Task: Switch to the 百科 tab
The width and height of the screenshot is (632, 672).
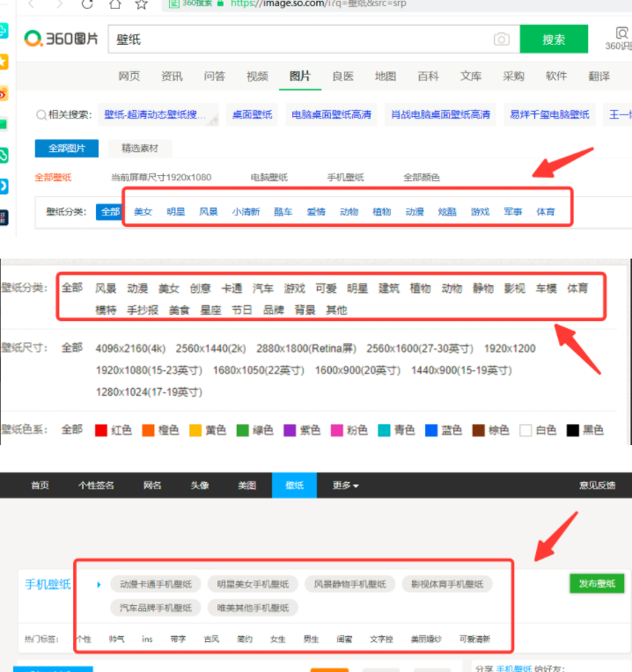Action: pyautogui.click(x=428, y=77)
